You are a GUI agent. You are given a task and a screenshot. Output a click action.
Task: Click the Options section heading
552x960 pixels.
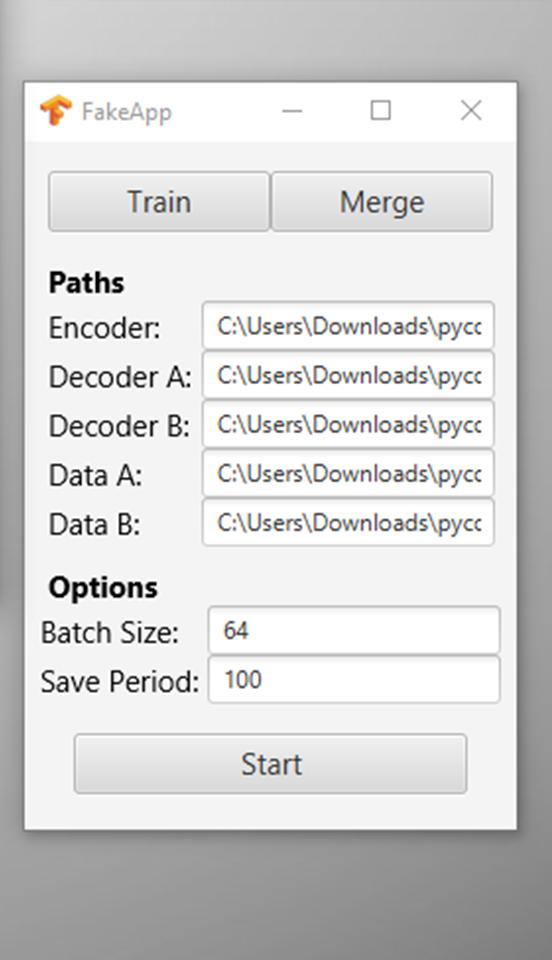(103, 588)
